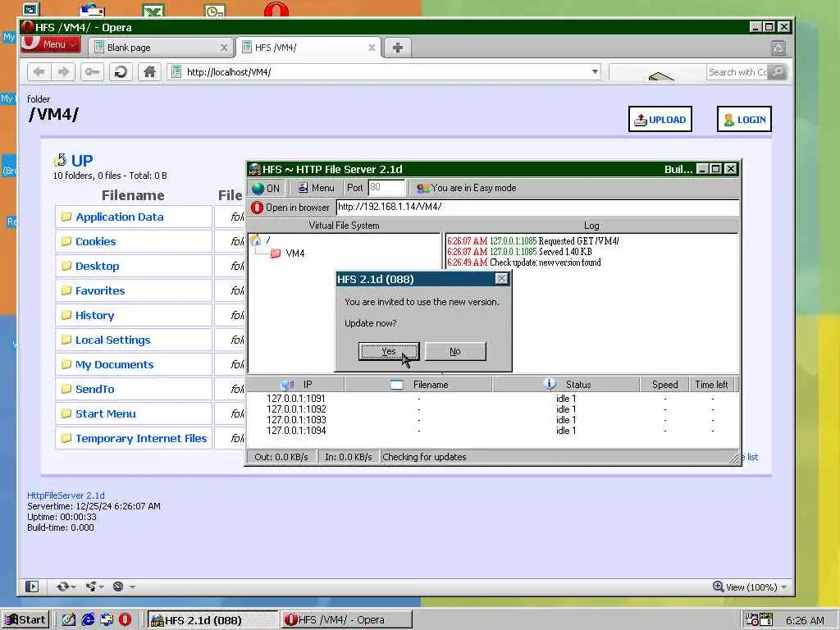Screen dimensions: 840x630
Task: Toggle the HFS server ON button
Action: click(x=266, y=188)
